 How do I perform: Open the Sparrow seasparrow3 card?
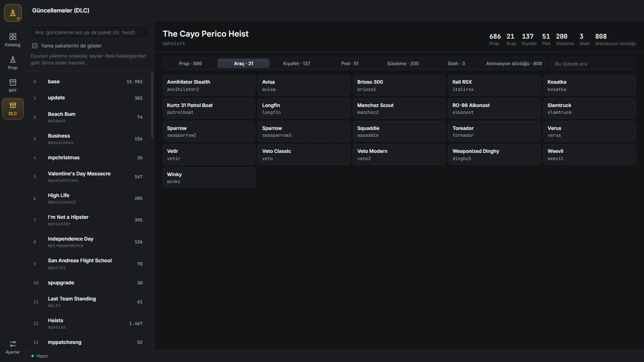[304, 132]
